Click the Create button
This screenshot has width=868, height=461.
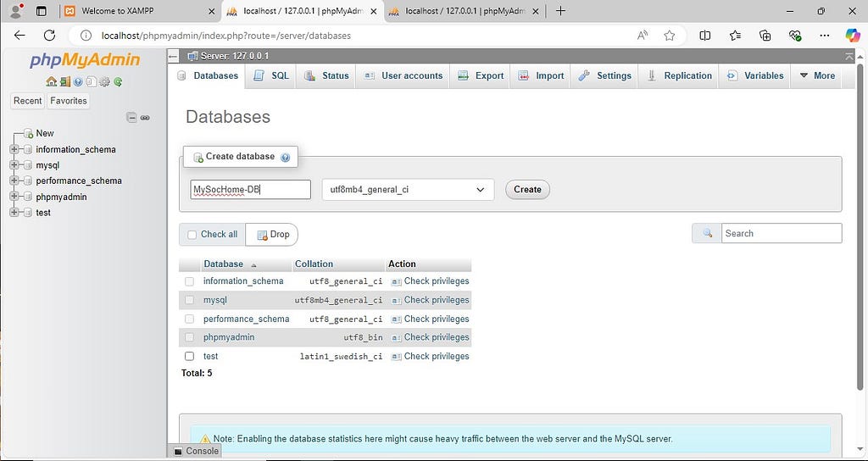pos(527,189)
